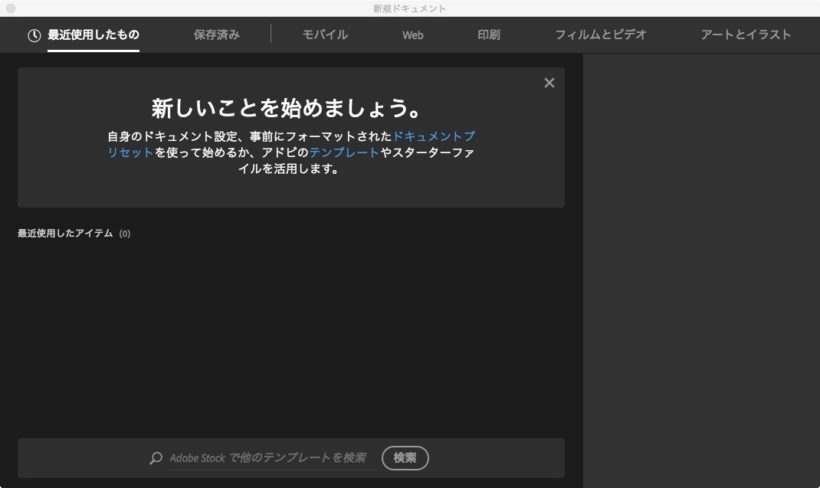Open the 印刷 tab
The height and width of the screenshot is (488, 820).
coord(488,35)
